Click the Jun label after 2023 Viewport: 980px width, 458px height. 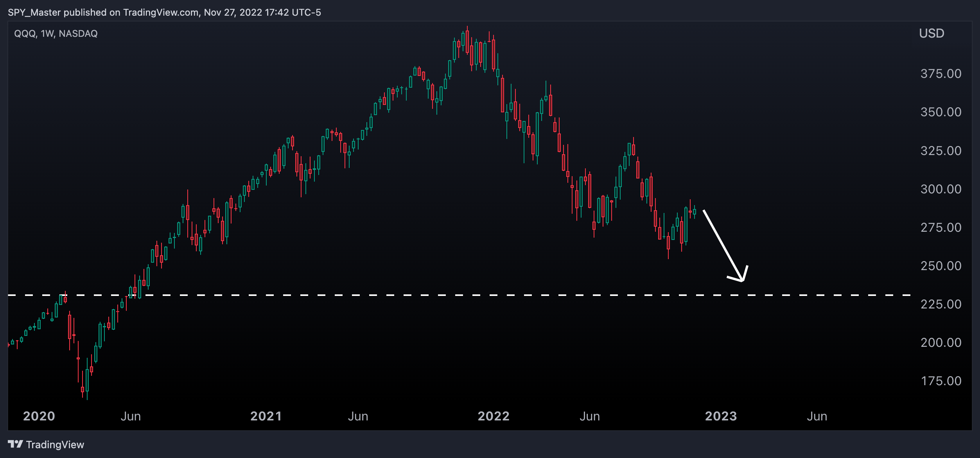tap(817, 416)
